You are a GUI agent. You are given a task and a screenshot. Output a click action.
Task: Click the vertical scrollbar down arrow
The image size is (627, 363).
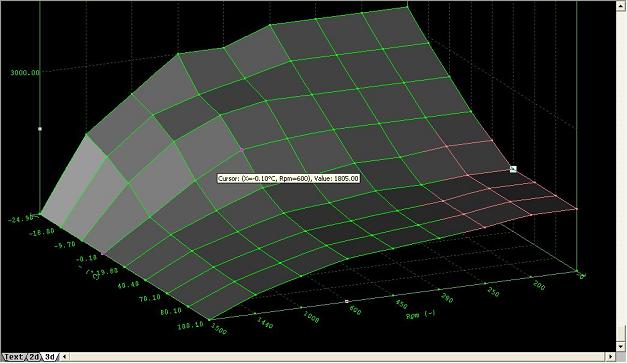pyautogui.click(x=621, y=346)
